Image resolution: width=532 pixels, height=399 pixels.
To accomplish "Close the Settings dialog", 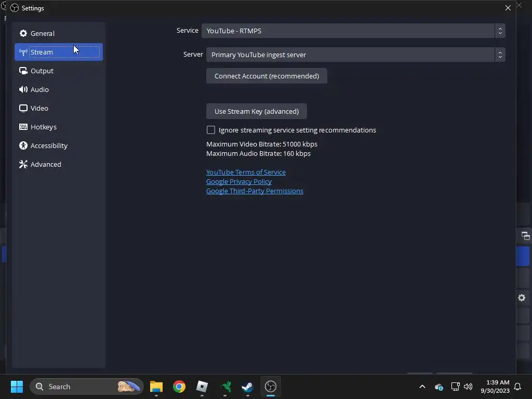I will [508, 8].
